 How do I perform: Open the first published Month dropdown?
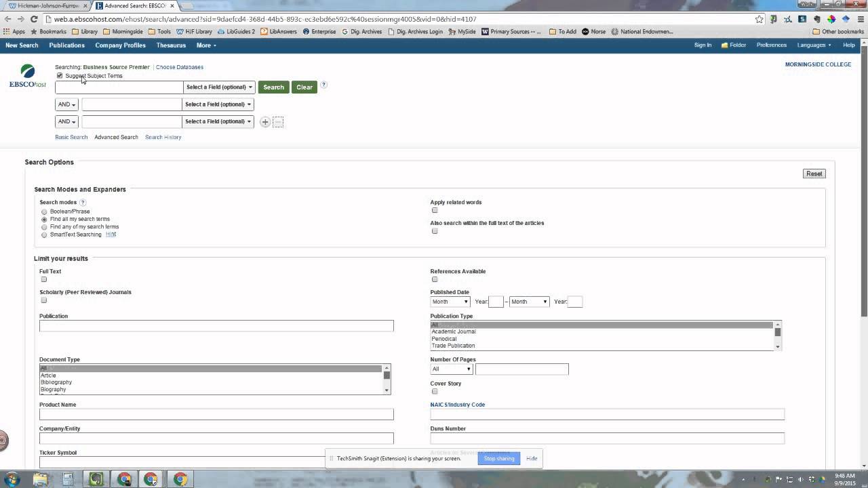click(x=450, y=302)
